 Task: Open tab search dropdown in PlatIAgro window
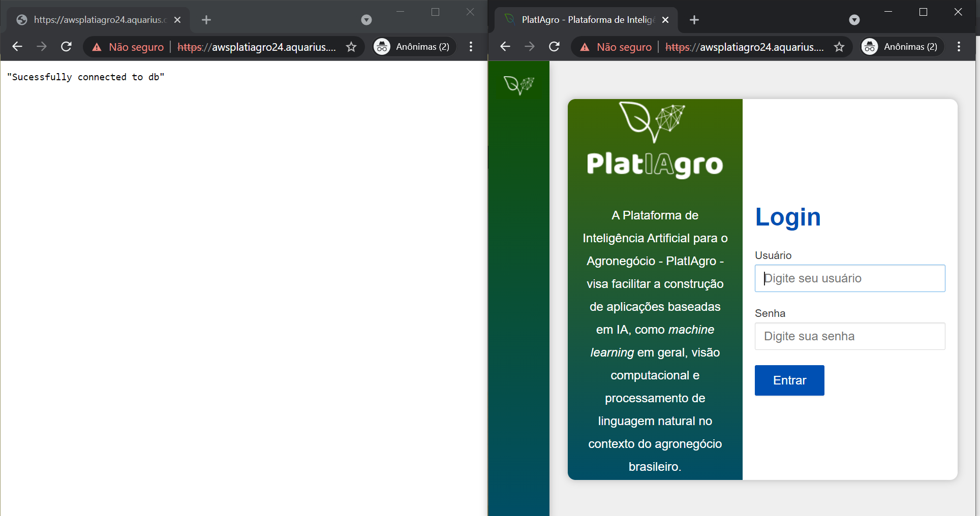coord(854,20)
